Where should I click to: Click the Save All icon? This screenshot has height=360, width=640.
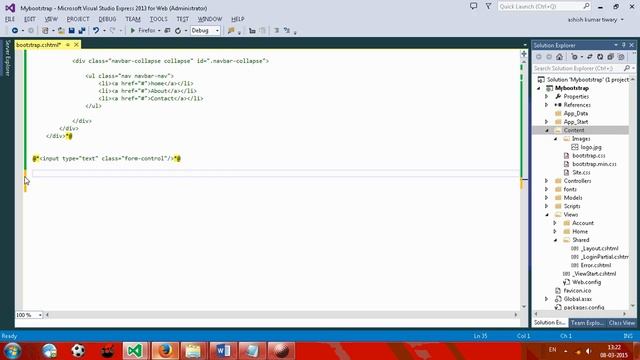(82, 31)
